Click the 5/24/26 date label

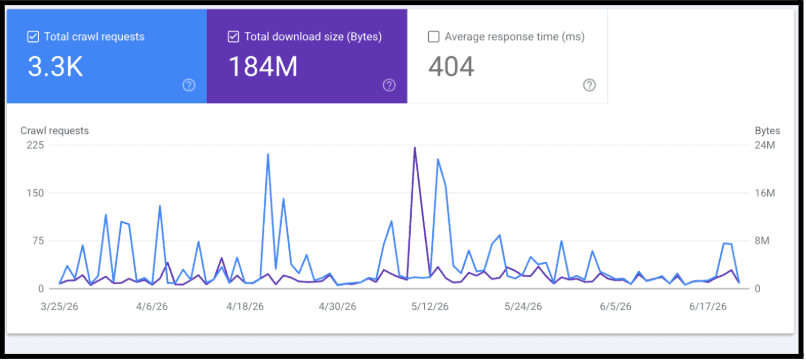pyautogui.click(x=523, y=307)
